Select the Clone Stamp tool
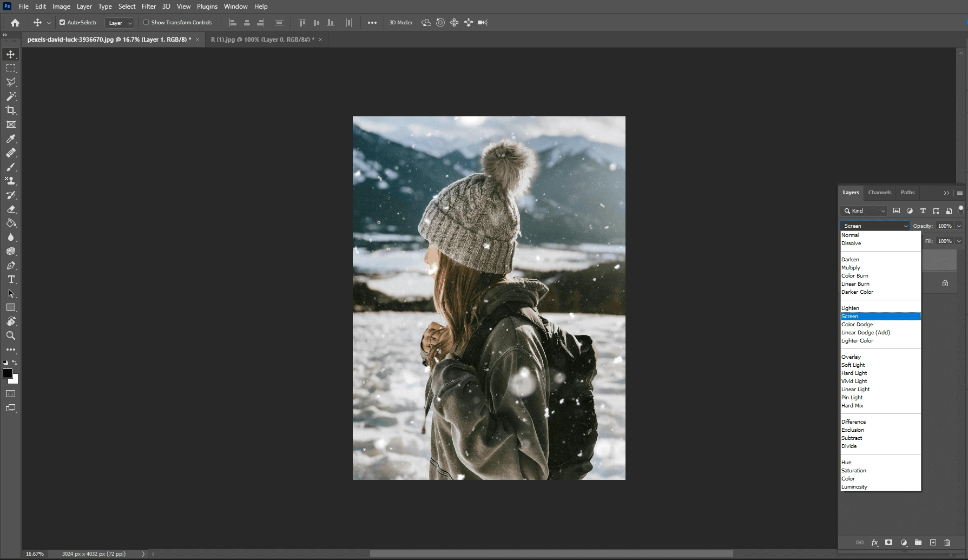968x560 pixels. [11, 181]
